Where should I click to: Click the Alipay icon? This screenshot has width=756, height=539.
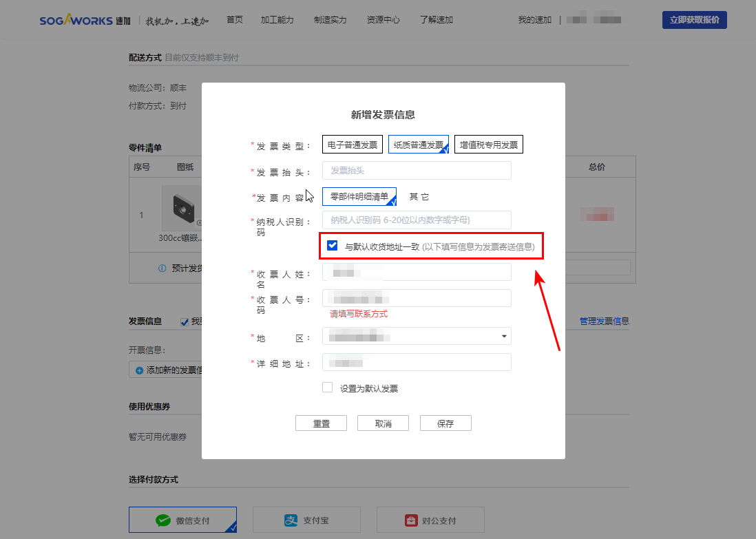click(291, 521)
